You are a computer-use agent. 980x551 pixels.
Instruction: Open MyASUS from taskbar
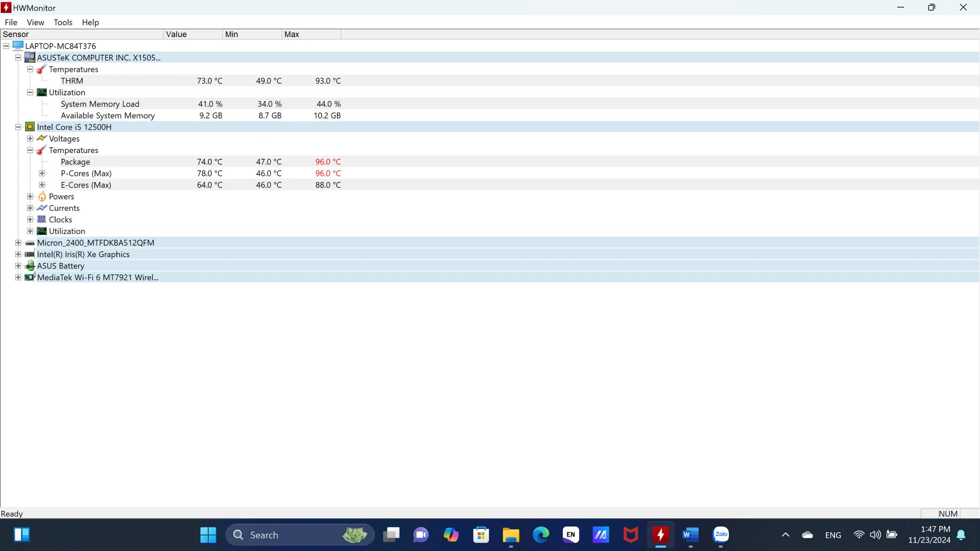tap(601, 535)
